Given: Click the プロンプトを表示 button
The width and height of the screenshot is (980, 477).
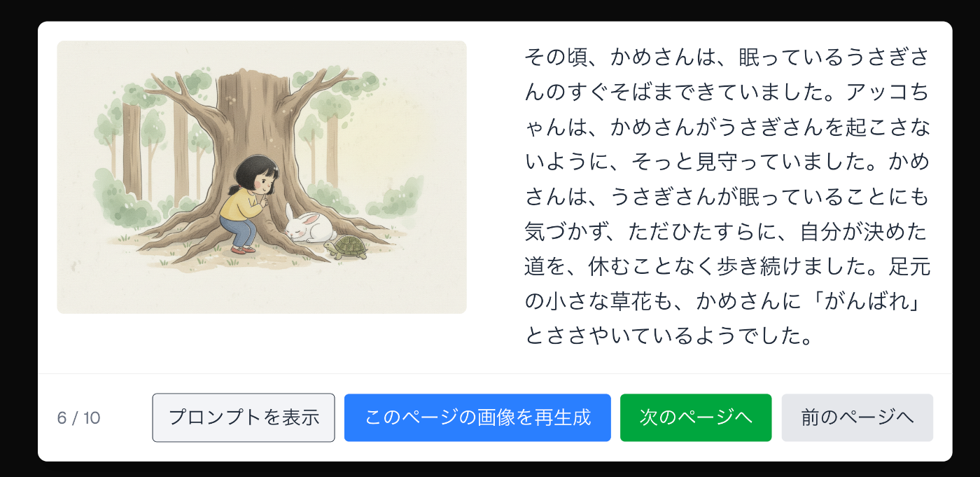Looking at the screenshot, I should coord(243,417).
